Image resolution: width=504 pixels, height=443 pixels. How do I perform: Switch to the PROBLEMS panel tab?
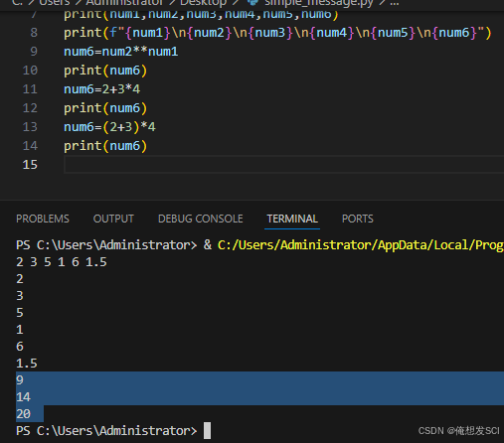click(43, 219)
